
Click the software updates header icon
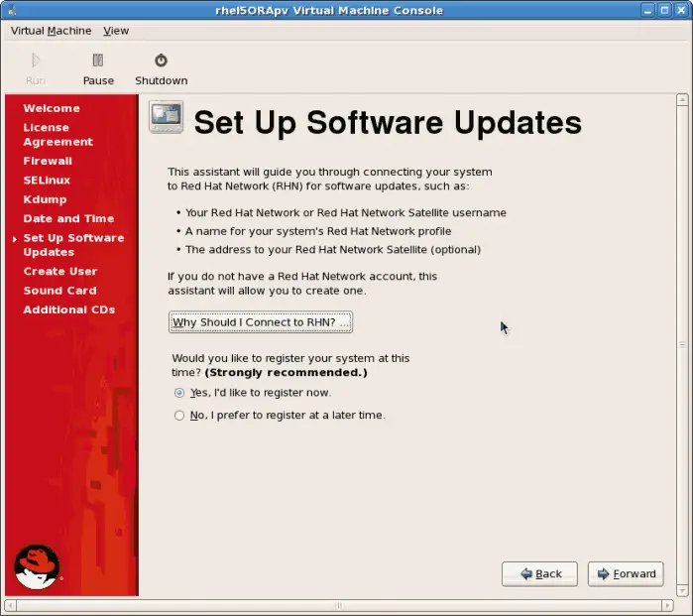(x=166, y=118)
